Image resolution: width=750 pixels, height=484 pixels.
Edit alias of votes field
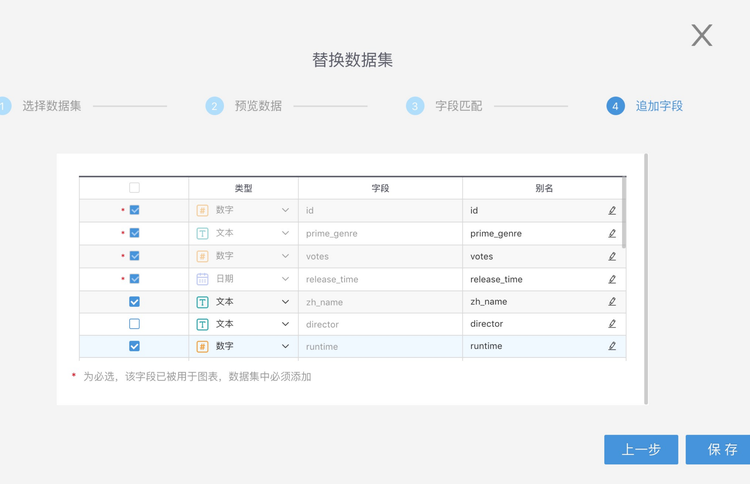point(612,256)
